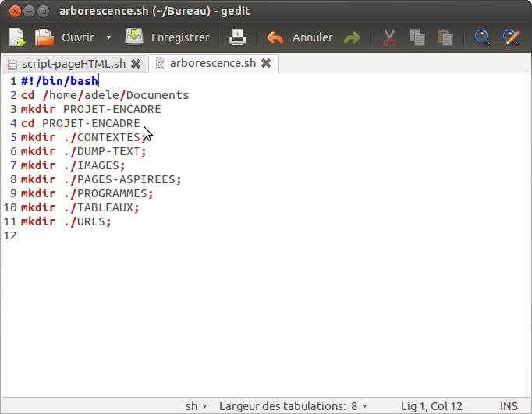Screen dimensions: 532x414
Task: Open search with the magnifier icon
Action: (483, 37)
